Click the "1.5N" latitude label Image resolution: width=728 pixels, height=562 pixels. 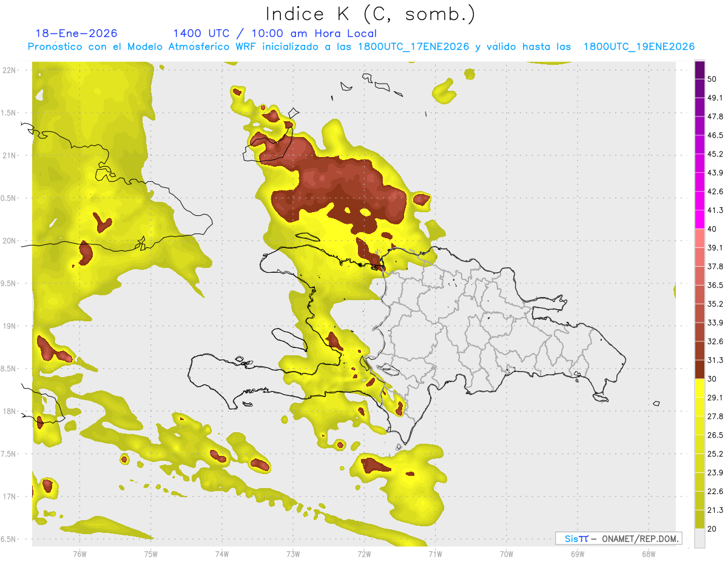8,113
